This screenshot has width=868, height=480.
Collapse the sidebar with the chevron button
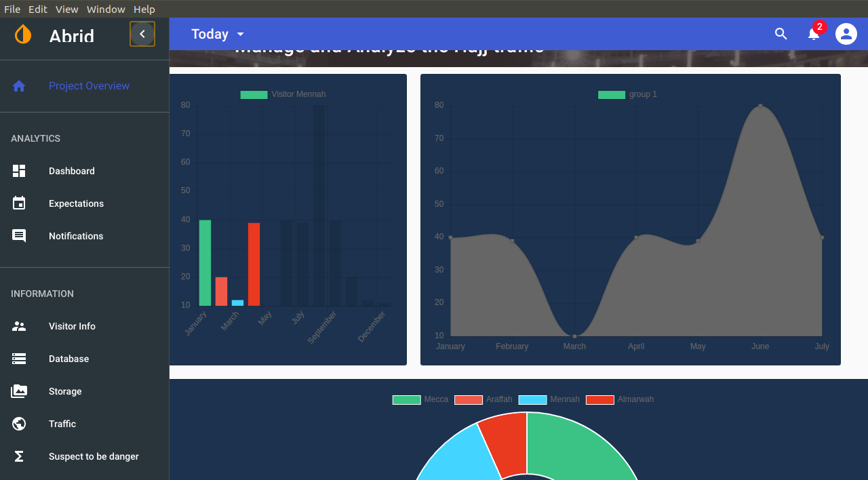click(142, 34)
